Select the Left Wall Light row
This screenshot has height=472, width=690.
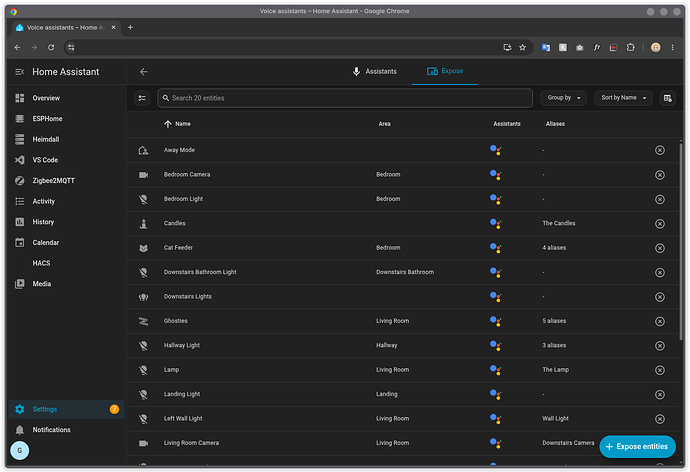pyautogui.click(x=402, y=419)
